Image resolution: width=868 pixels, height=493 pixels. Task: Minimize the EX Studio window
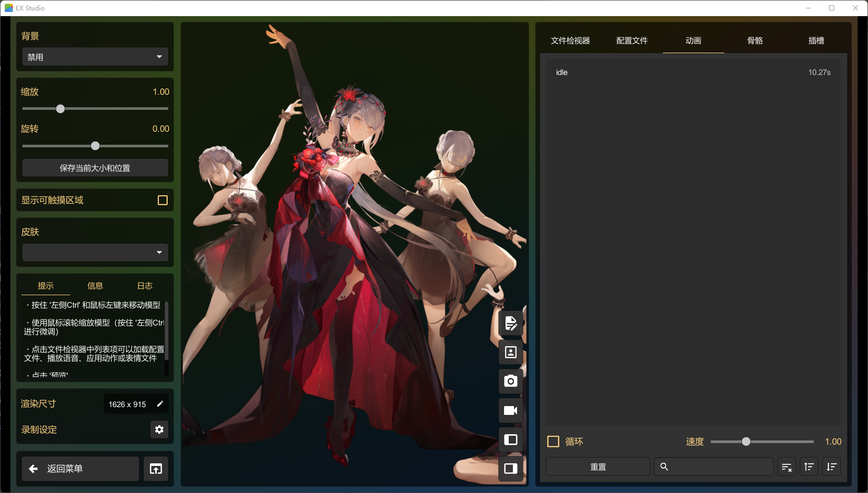coord(808,8)
